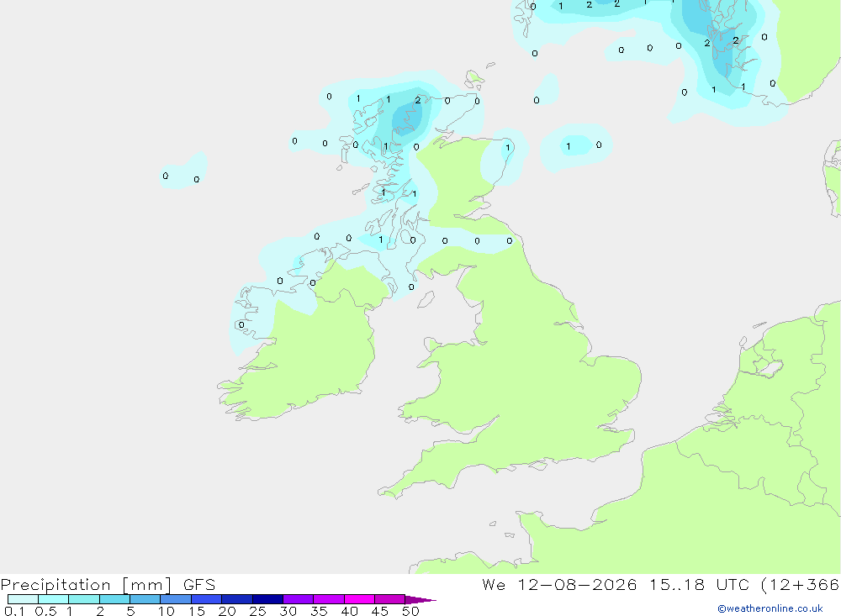The width and height of the screenshot is (841, 616).
Task: Click the '0.5' legend scale label
Action: (45, 611)
